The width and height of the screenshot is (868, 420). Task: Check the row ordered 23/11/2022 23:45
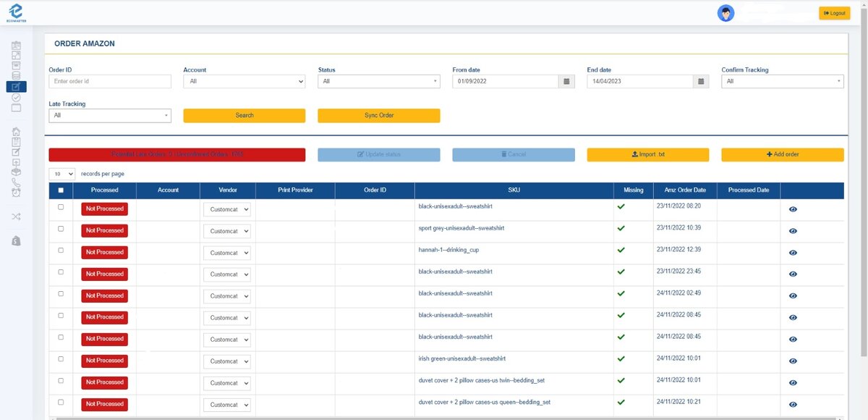point(61,272)
